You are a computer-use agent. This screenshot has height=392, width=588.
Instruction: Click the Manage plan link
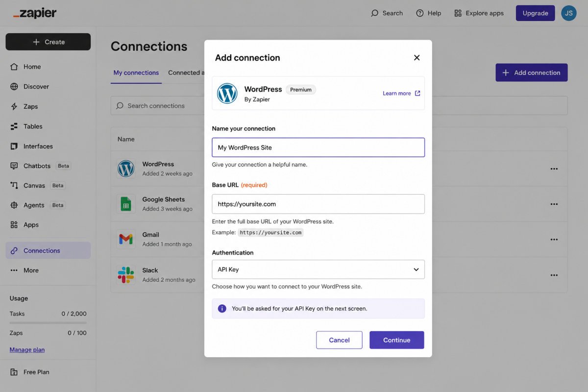[27, 350]
